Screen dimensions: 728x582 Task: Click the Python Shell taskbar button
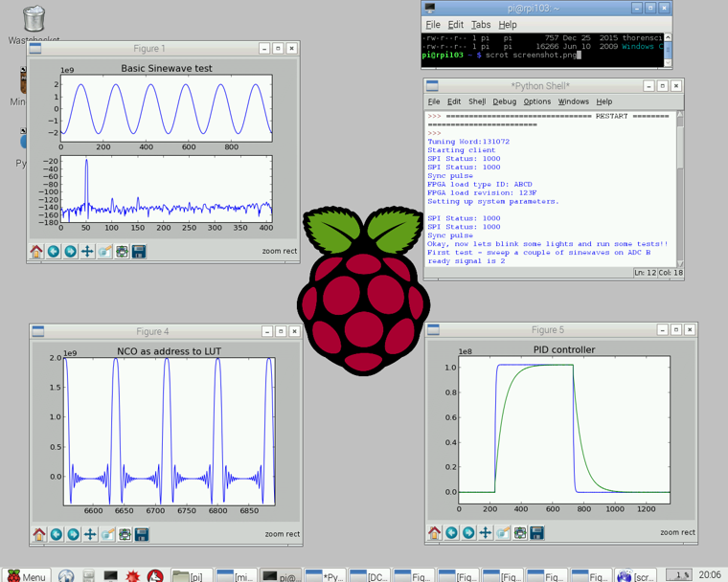[325, 575]
